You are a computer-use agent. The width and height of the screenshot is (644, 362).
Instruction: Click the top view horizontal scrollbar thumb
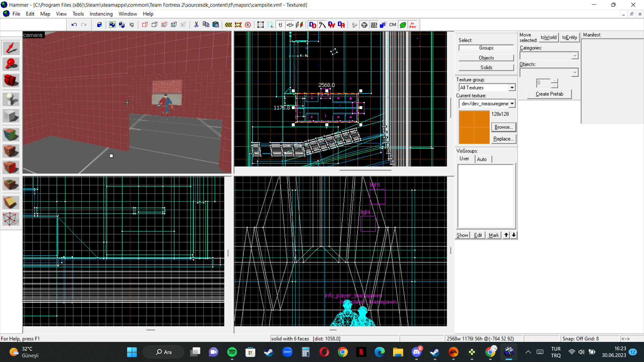click(x=366, y=170)
